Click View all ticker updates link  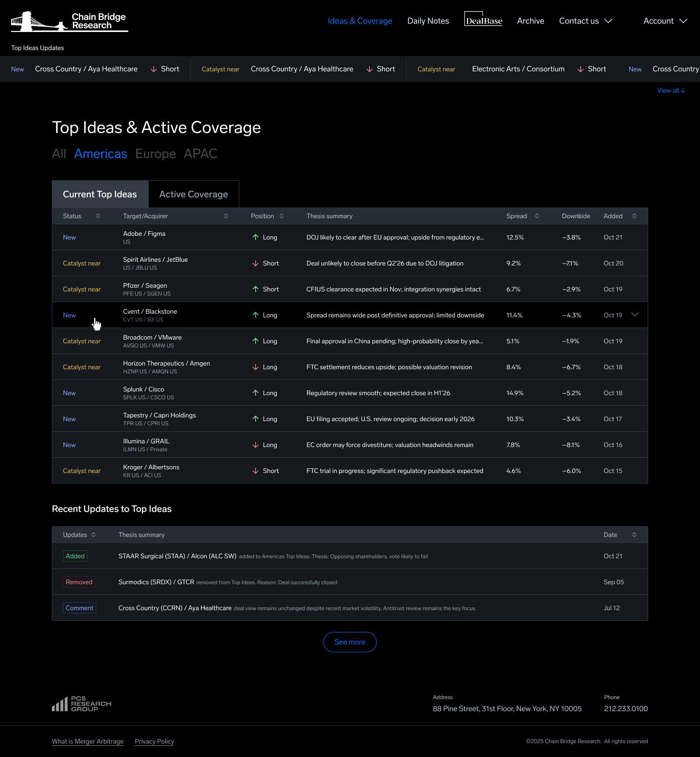point(671,90)
